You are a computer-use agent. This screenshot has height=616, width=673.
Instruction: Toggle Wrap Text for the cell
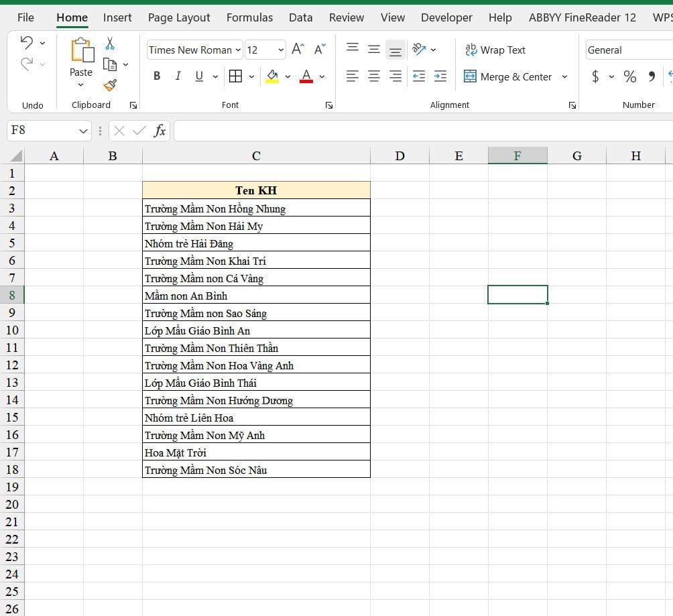(x=495, y=50)
